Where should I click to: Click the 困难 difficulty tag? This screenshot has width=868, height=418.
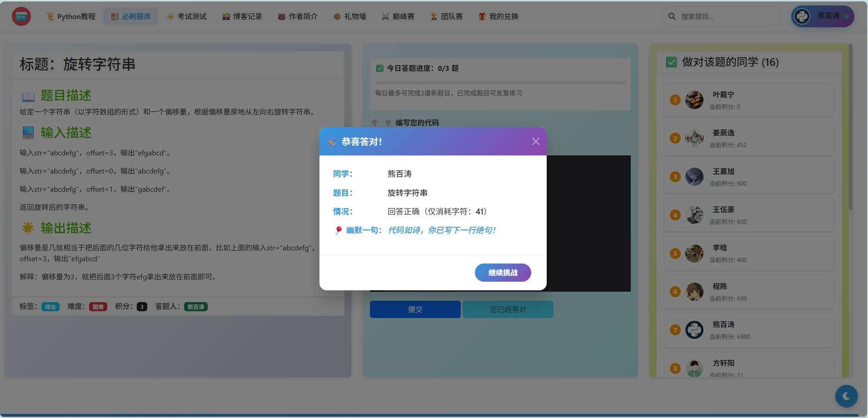point(98,307)
